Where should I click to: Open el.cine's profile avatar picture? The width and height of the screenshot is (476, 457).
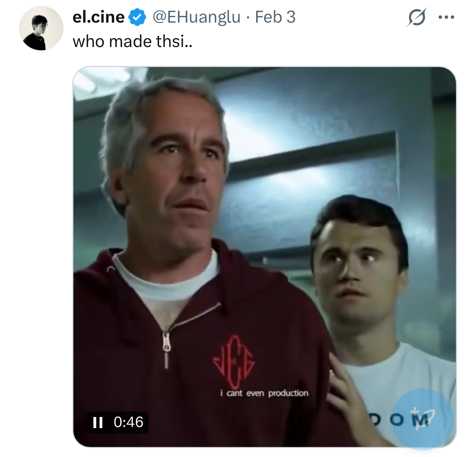click(x=41, y=28)
